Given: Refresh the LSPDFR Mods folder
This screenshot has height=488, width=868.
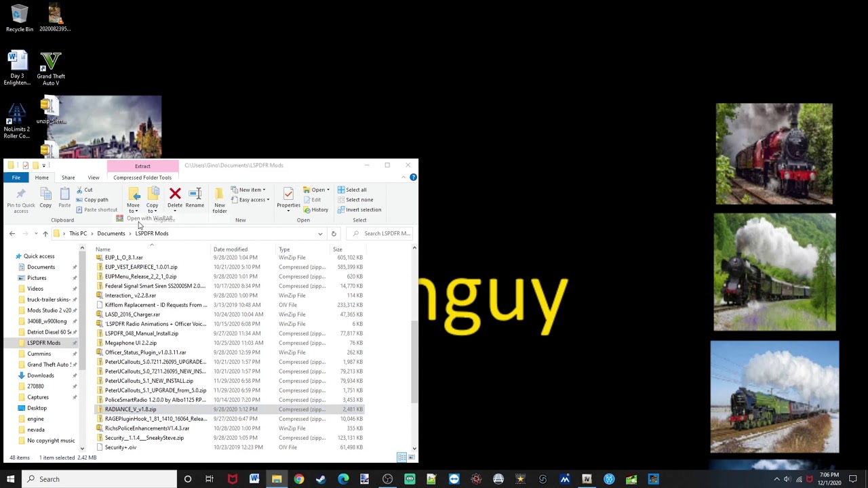Looking at the screenshot, I should [334, 233].
